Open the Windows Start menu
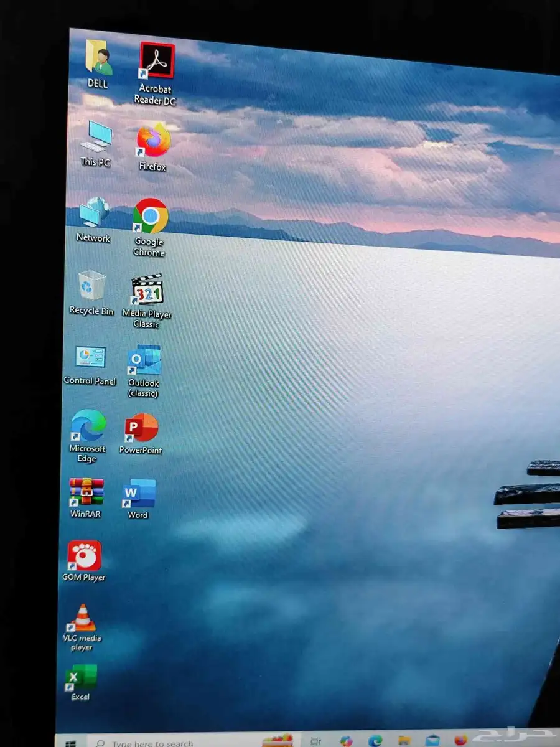Viewport: 560px width, 747px height. click(70, 743)
